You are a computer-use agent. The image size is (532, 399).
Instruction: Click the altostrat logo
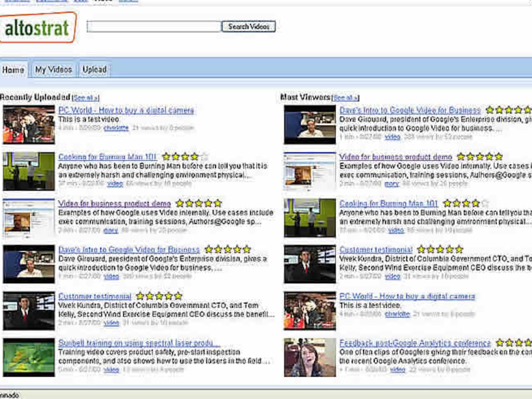(37, 27)
